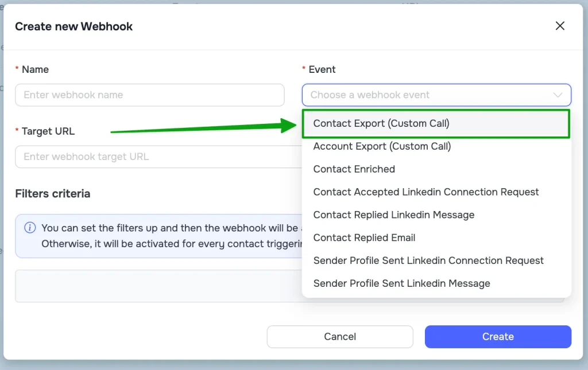Collapse the Event dropdown chevron arrow
The height and width of the screenshot is (370, 588).
(558, 95)
